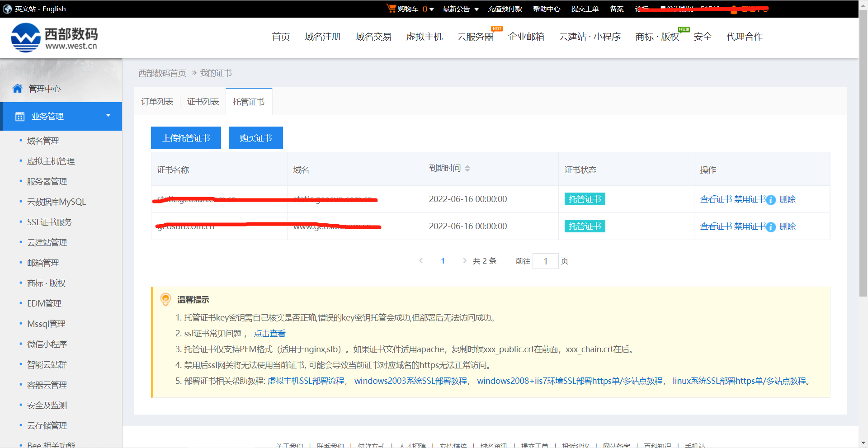Click the globe icon next to English
This screenshot has height=448, width=868.
point(7,9)
